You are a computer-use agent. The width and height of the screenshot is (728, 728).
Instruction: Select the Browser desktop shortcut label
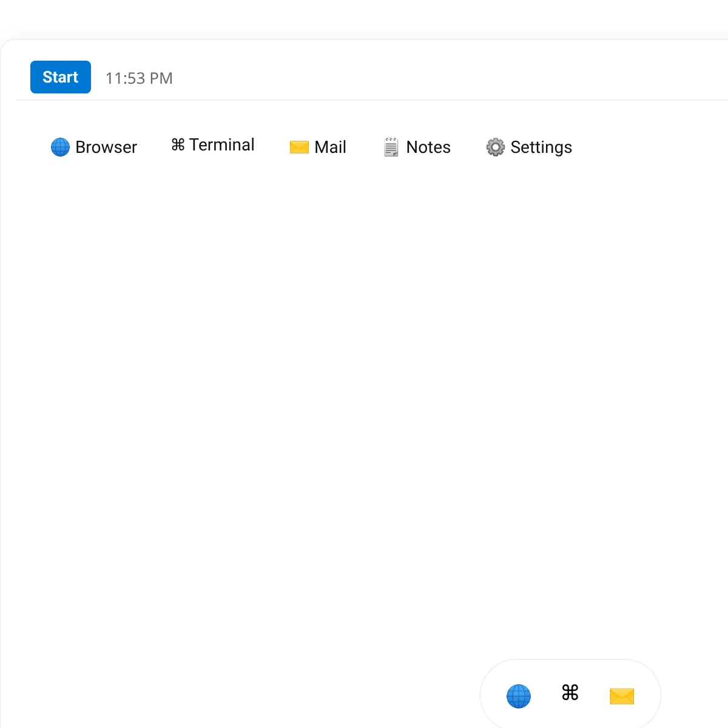coord(106,147)
